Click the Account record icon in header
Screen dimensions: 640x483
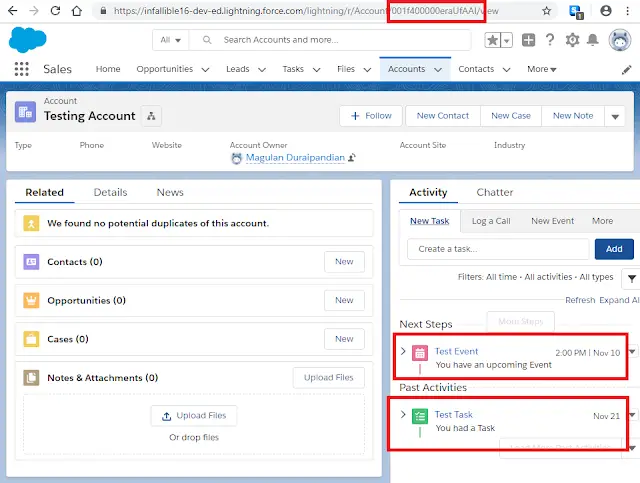[x=25, y=112]
